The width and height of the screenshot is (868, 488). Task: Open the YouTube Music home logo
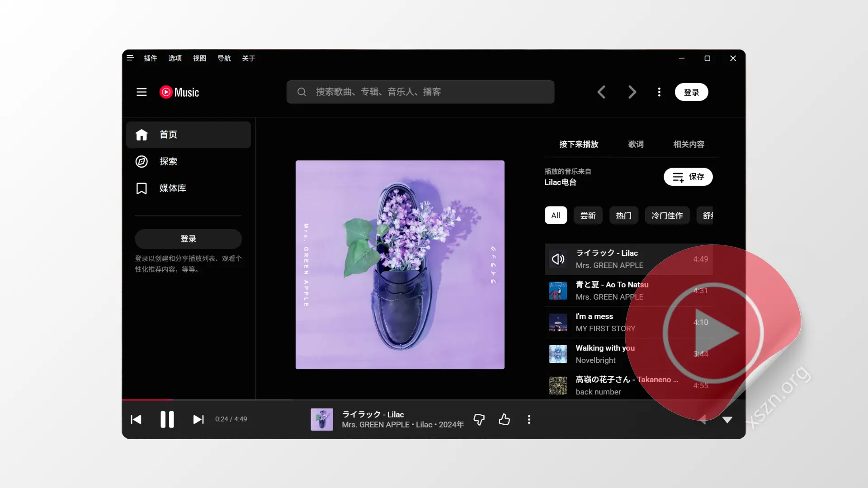[x=179, y=92]
